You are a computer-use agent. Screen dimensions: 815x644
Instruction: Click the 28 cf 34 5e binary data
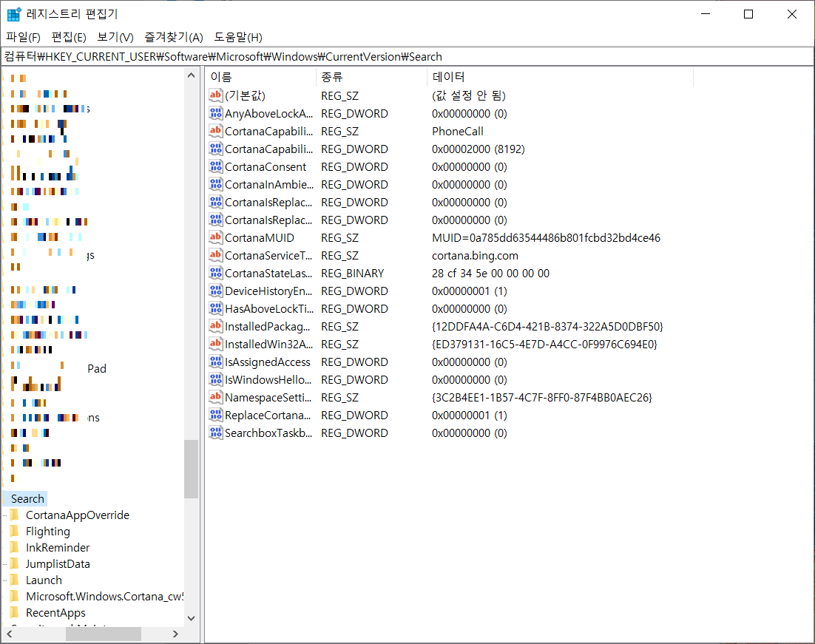(490, 273)
